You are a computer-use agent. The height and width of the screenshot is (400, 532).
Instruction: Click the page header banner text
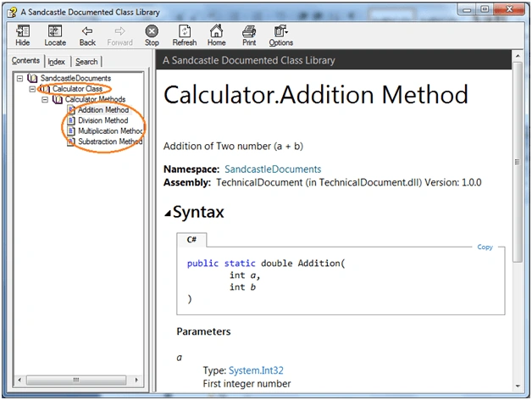click(x=249, y=60)
